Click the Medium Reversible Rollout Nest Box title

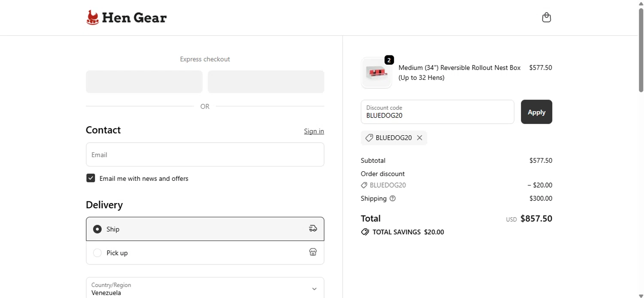point(459,73)
